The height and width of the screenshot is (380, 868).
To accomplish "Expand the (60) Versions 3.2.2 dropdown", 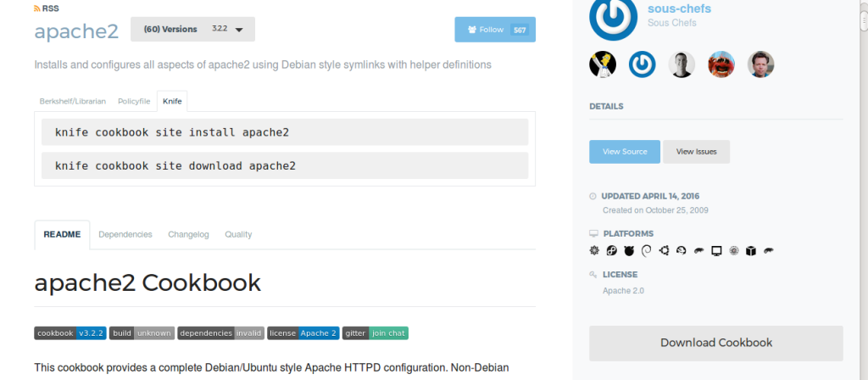I will pos(192,30).
